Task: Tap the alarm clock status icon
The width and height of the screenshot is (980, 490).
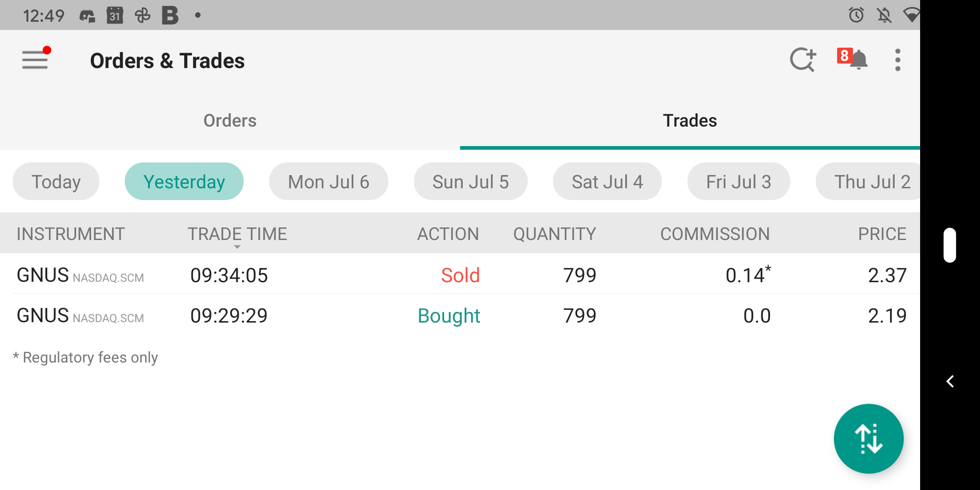Action: [856, 15]
